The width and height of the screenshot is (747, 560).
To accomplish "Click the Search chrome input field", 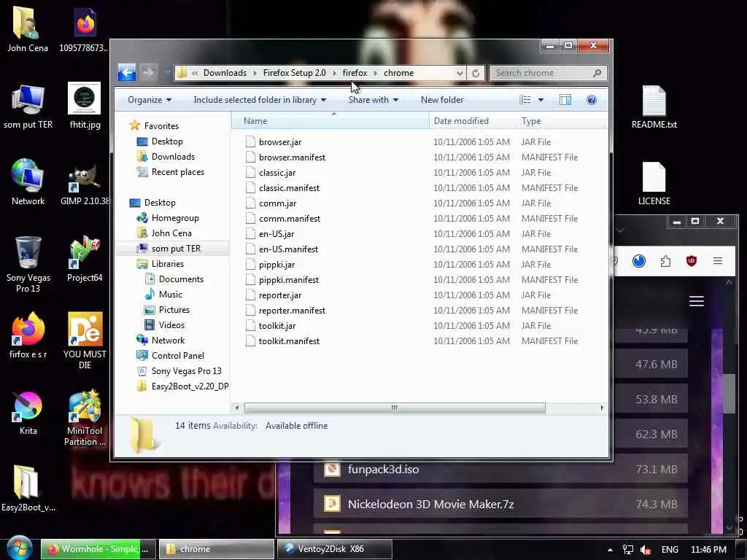I will click(x=549, y=73).
